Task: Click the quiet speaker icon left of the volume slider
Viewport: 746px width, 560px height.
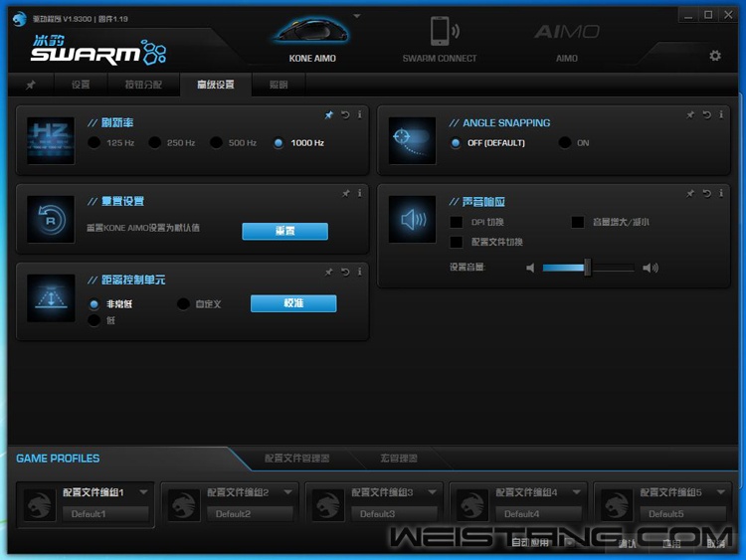Action: tap(530, 268)
